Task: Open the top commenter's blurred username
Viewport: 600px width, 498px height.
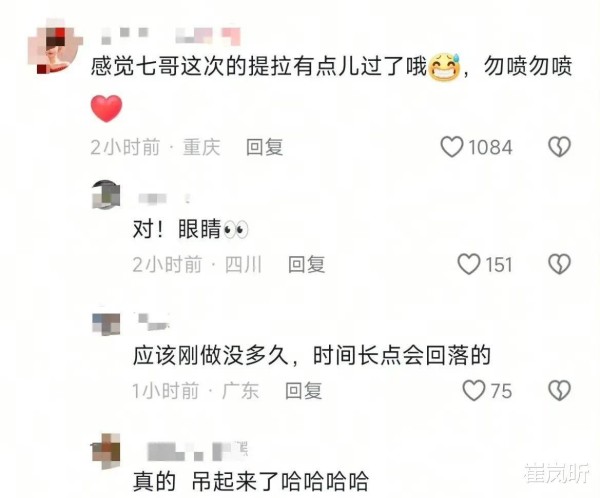Action: [171, 36]
